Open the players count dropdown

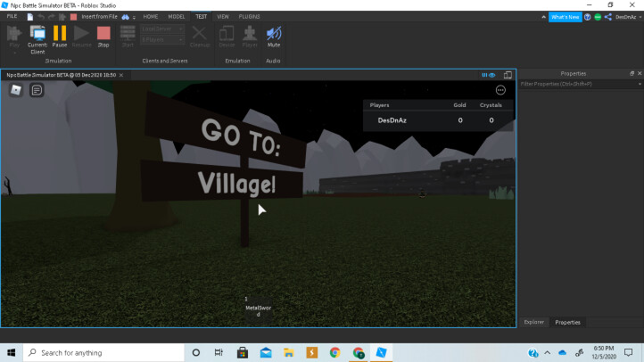click(162, 40)
